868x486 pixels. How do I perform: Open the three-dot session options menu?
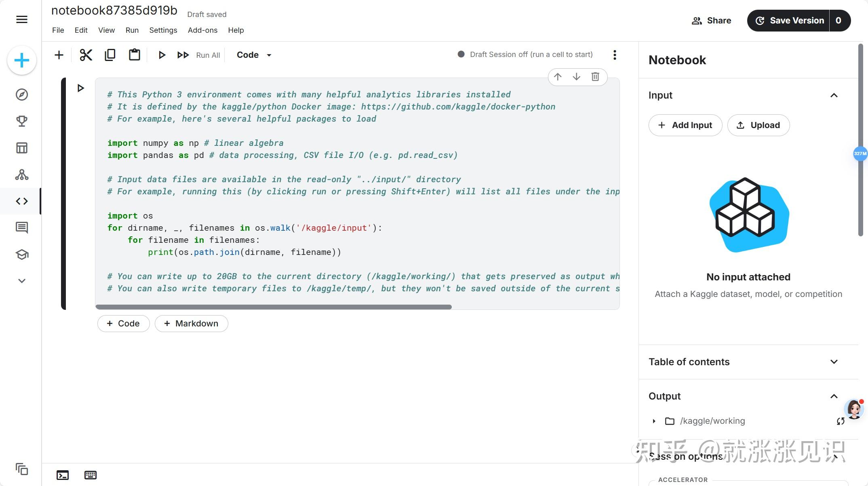(x=615, y=55)
